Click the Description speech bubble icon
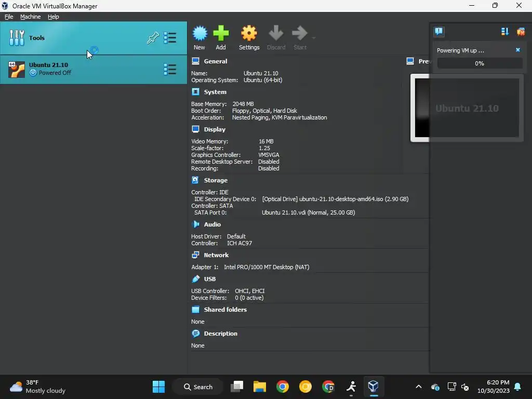The height and width of the screenshot is (399, 532). click(195, 333)
